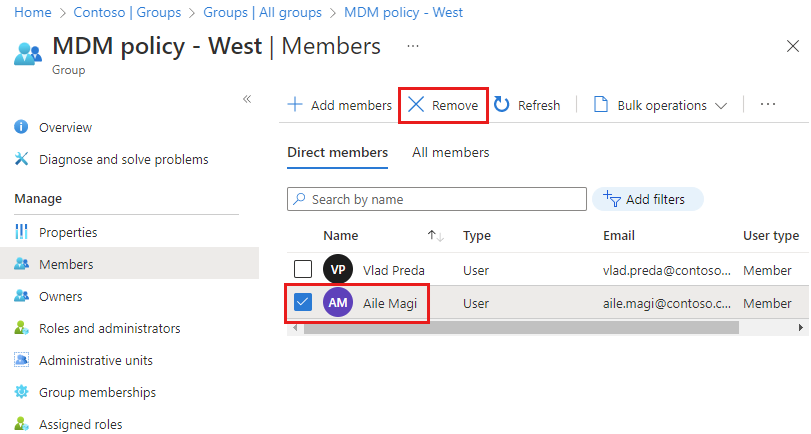Expand the Bulk operations dropdown
Screen dimensions: 811x434
659,105
